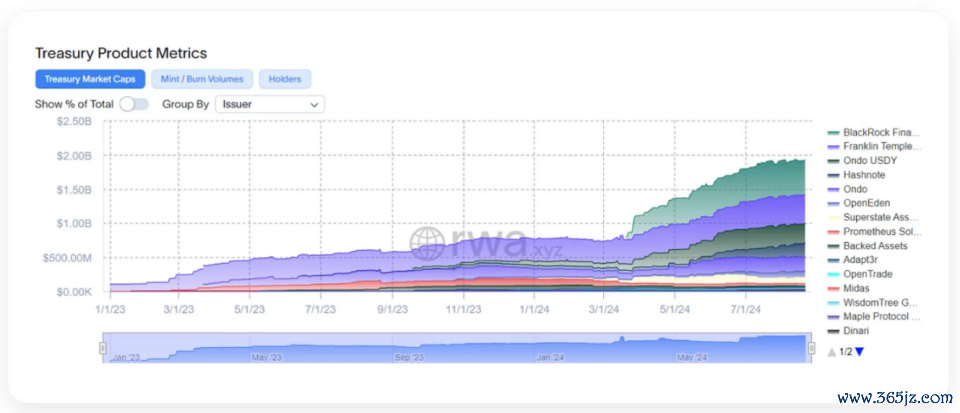
Task: Open the Group By Issuer dropdown
Action: (x=270, y=103)
